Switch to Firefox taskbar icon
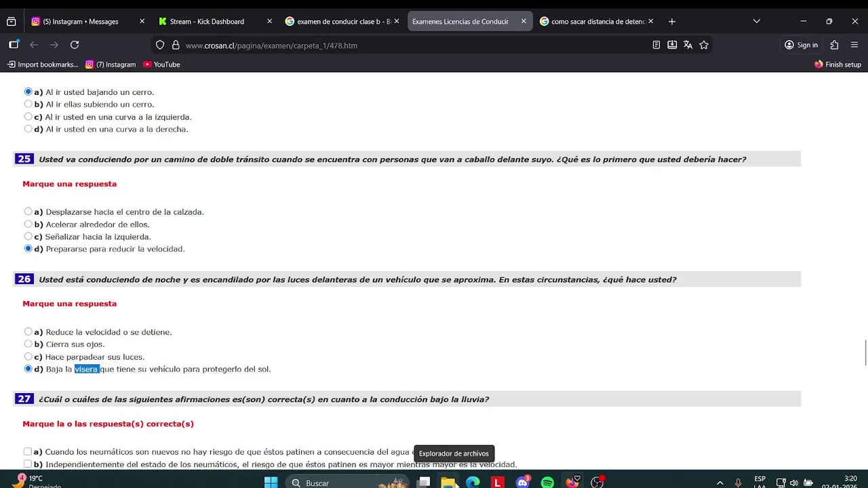Screen dimensions: 868x488 pos(572,483)
